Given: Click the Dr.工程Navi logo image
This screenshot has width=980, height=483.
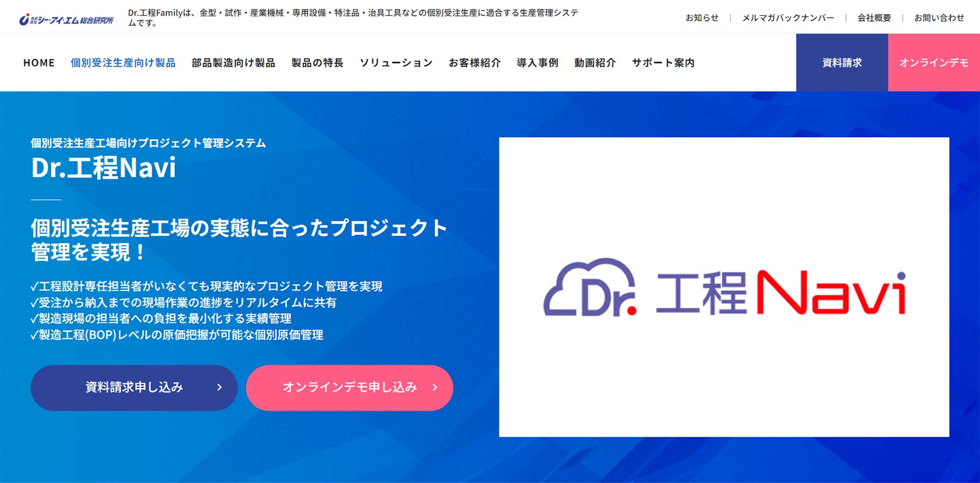Looking at the screenshot, I should click(724, 287).
